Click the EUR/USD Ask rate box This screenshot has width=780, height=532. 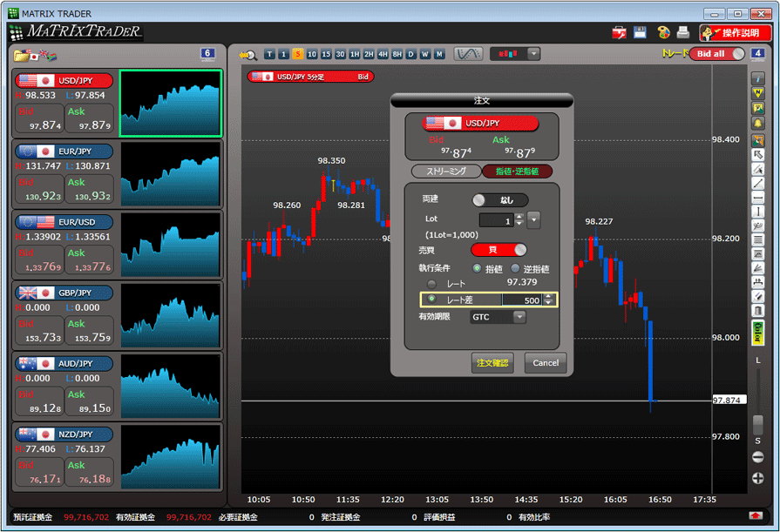(x=90, y=260)
